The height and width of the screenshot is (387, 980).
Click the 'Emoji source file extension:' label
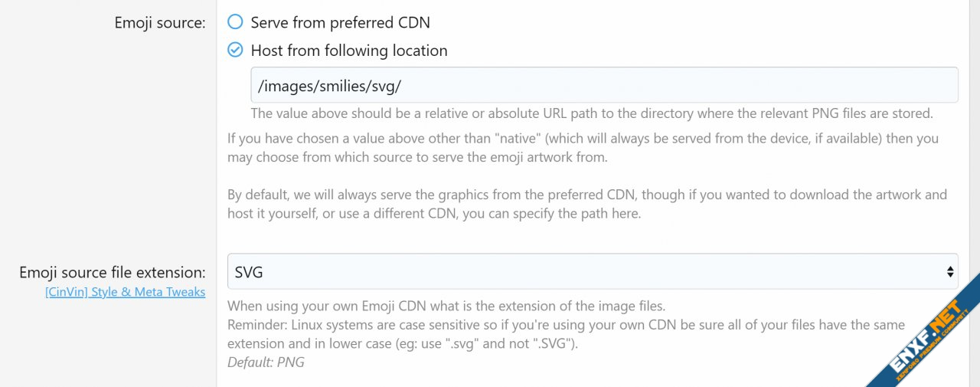pos(113,272)
